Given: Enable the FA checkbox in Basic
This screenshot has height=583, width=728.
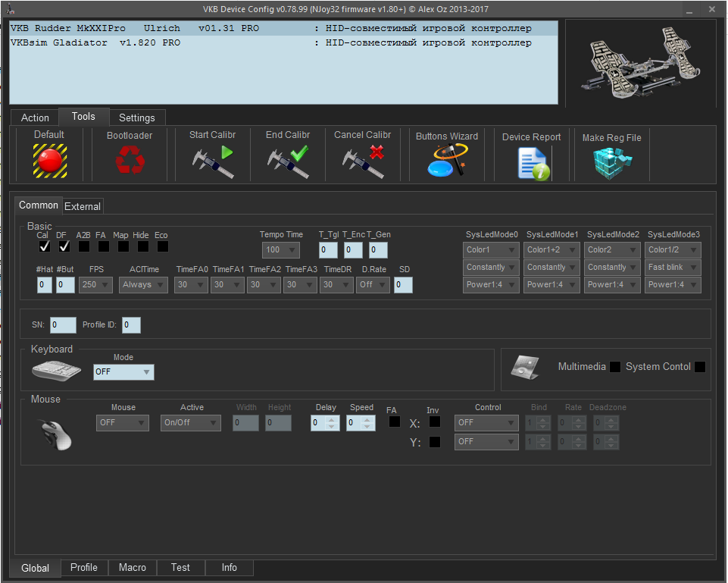Looking at the screenshot, I should click(104, 246).
